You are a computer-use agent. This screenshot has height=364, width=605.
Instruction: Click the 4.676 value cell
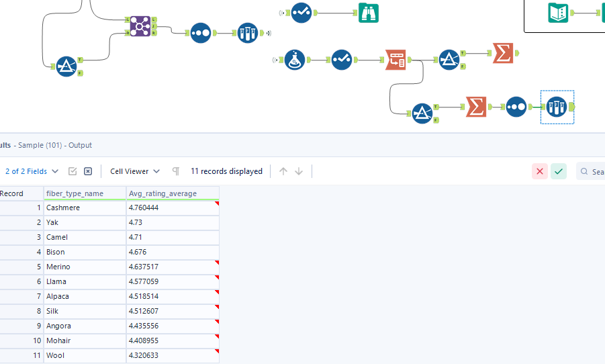pyautogui.click(x=173, y=252)
